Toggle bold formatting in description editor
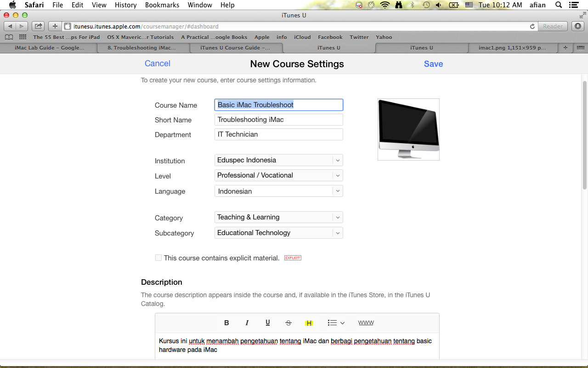Image resolution: width=588 pixels, height=368 pixels. pos(226,323)
